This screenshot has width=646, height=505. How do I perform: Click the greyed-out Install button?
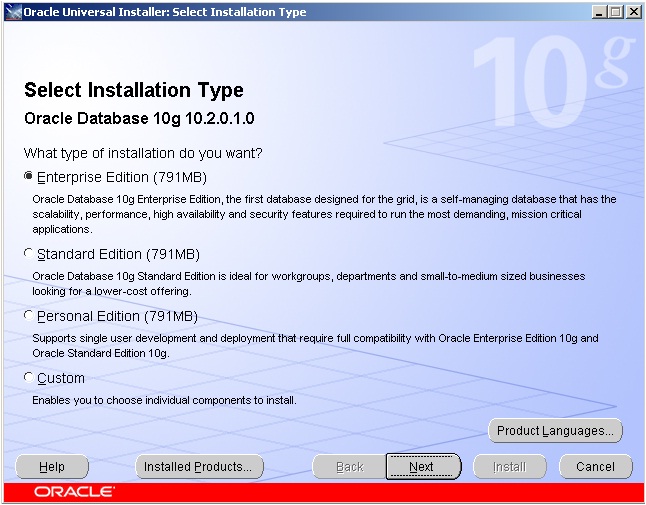(x=509, y=466)
